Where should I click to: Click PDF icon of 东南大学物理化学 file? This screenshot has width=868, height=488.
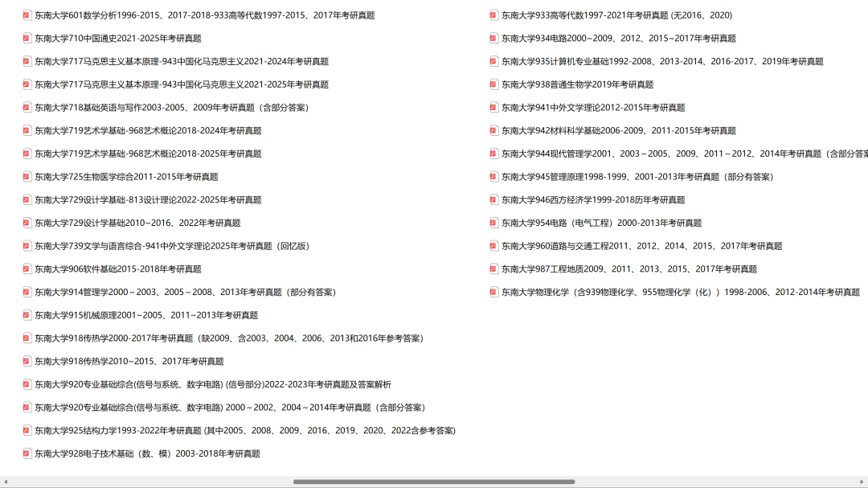(493, 293)
